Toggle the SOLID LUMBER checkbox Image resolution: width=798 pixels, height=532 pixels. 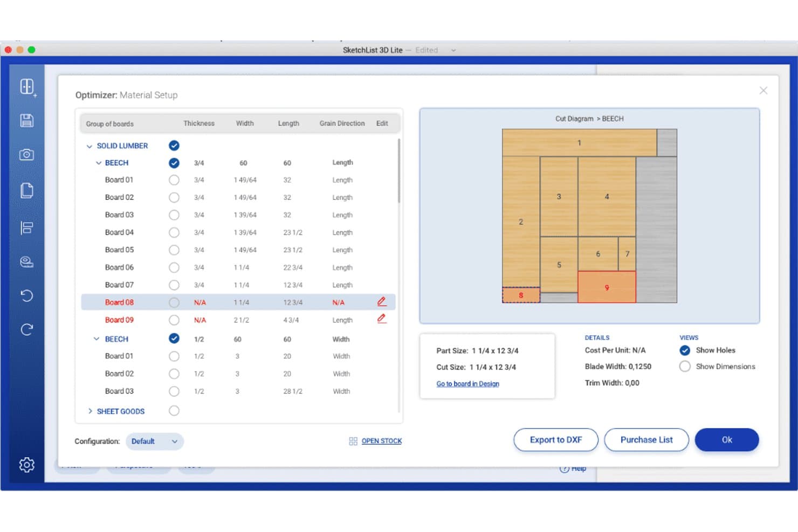(174, 146)
